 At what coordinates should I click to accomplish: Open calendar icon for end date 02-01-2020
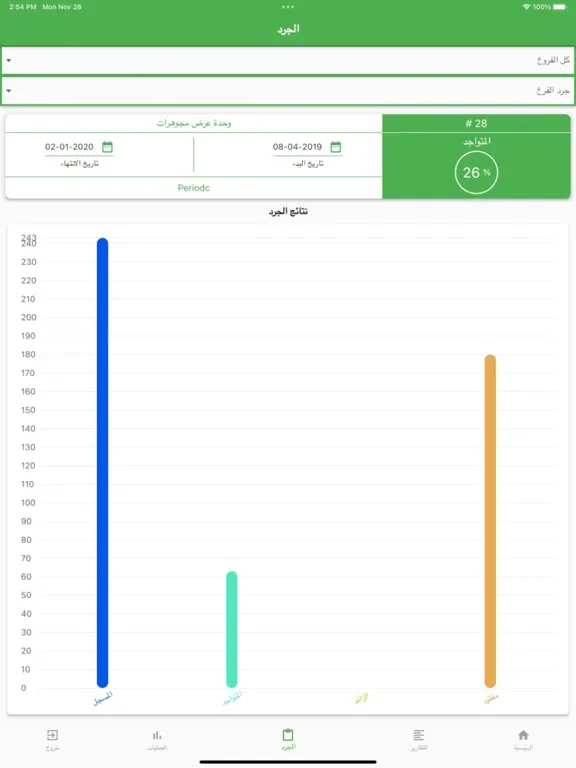[x=107, y=146]
